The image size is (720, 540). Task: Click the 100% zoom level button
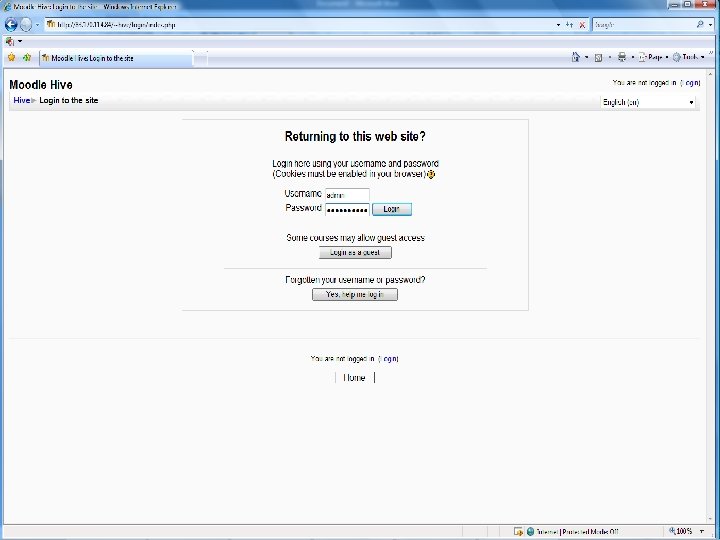click(x=681, y=531)
